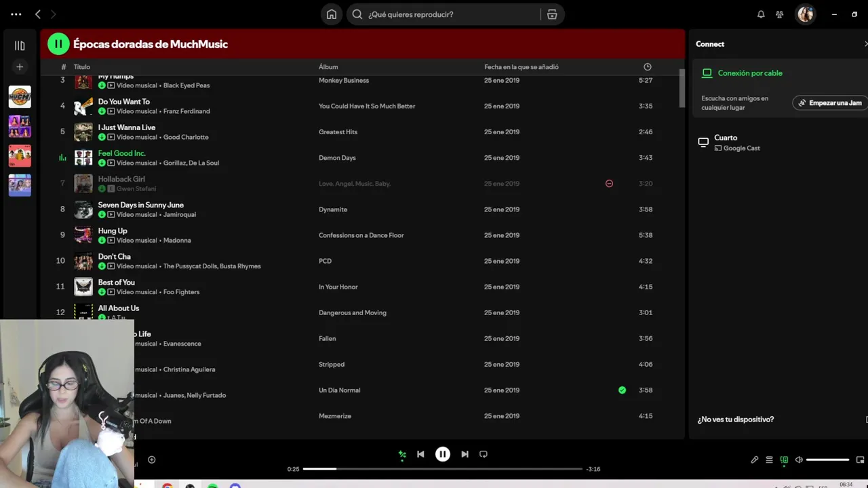Expand the Your Library sidebar
This screenshot has width=868, height=488.
click(20, 45)
